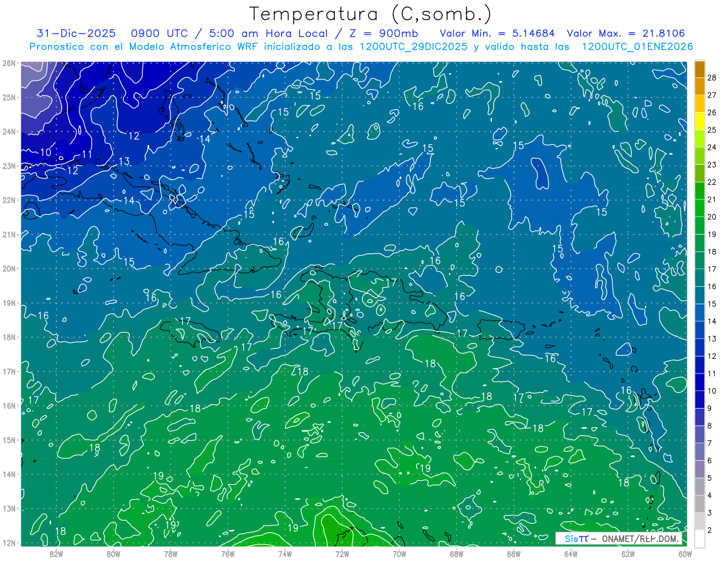Click the forecast end time "1200UTC_01ENE2026"
The image size is (728, 562).
click(638, 47)
